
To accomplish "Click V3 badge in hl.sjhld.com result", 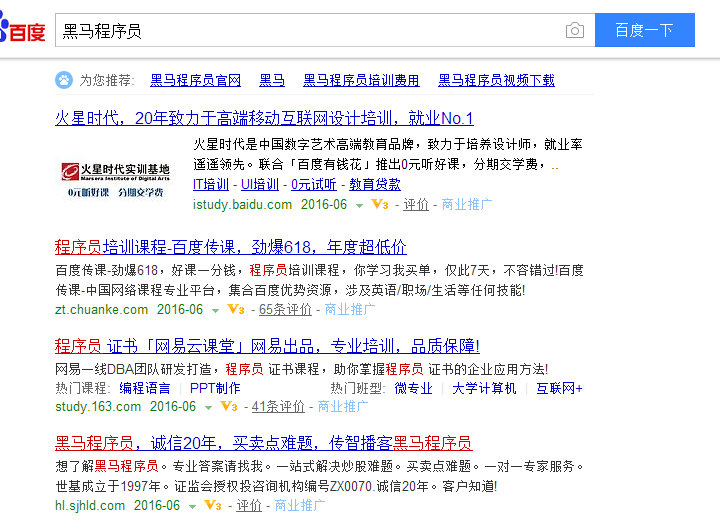I will point(212,506).
